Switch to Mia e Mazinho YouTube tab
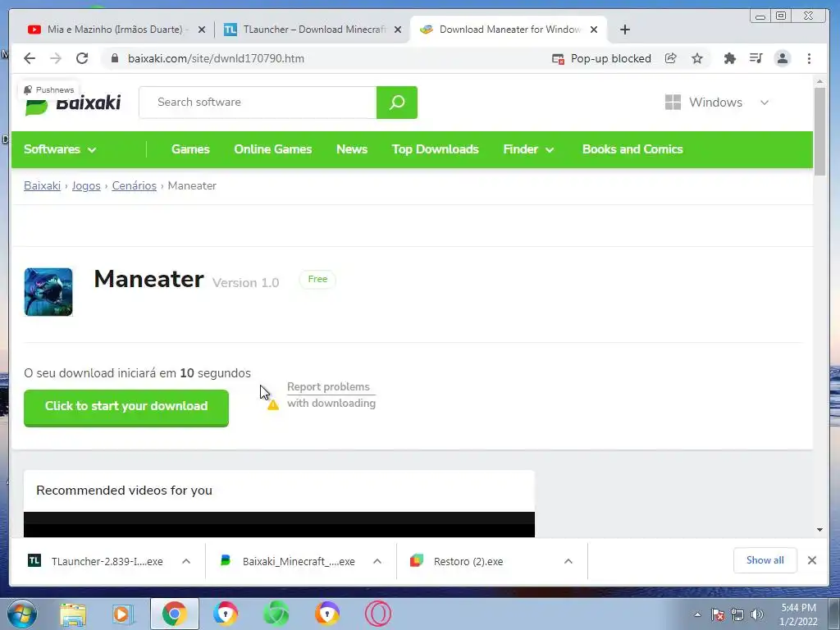The width and height of the screenshot is (840, 630). 107,30
